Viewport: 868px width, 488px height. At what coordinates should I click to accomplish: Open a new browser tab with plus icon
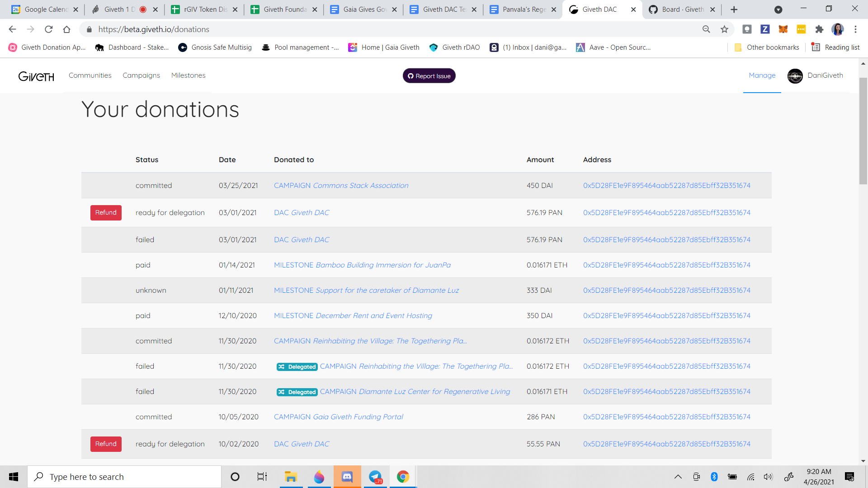tap(734, 9)
